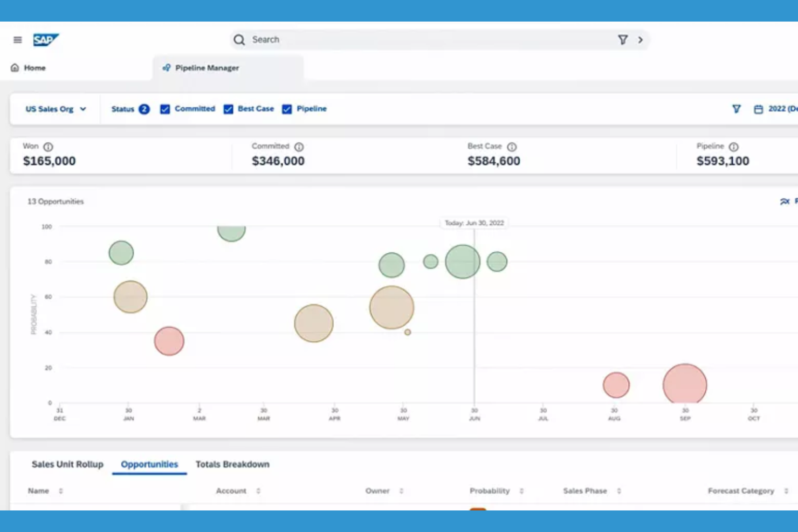Toggle the Pipeline checkbox off
The image size is (798, 532).
coord(286,108)
